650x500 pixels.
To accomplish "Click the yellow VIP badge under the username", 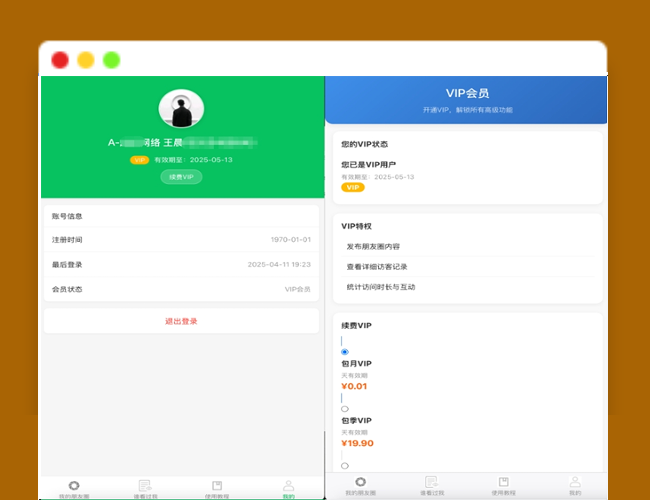I will coord(140,160).
